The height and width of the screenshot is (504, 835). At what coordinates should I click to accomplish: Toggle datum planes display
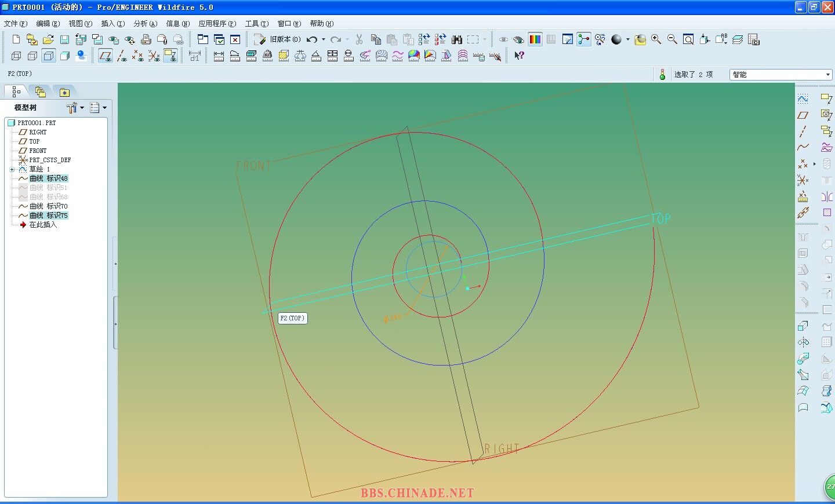tap(105, 56)
